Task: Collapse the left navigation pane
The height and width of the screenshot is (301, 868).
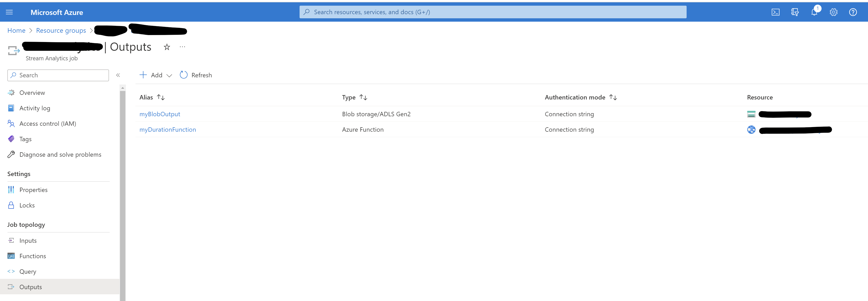Action: (x=118, y=75)
